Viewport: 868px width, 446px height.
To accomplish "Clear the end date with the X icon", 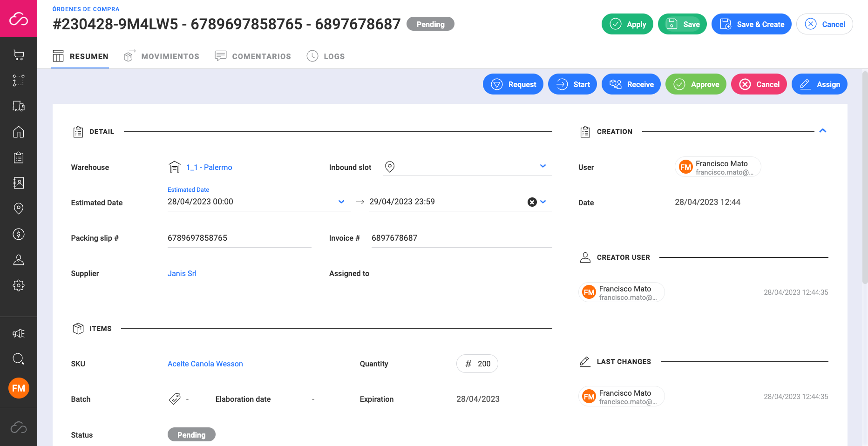I will click(x=532, y=202).
